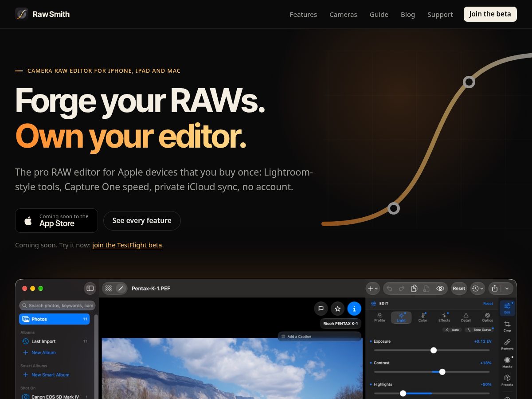This screenshot has width=532, height=399.
Task: Select the Remove healing tool
Action: click(507, 344)
